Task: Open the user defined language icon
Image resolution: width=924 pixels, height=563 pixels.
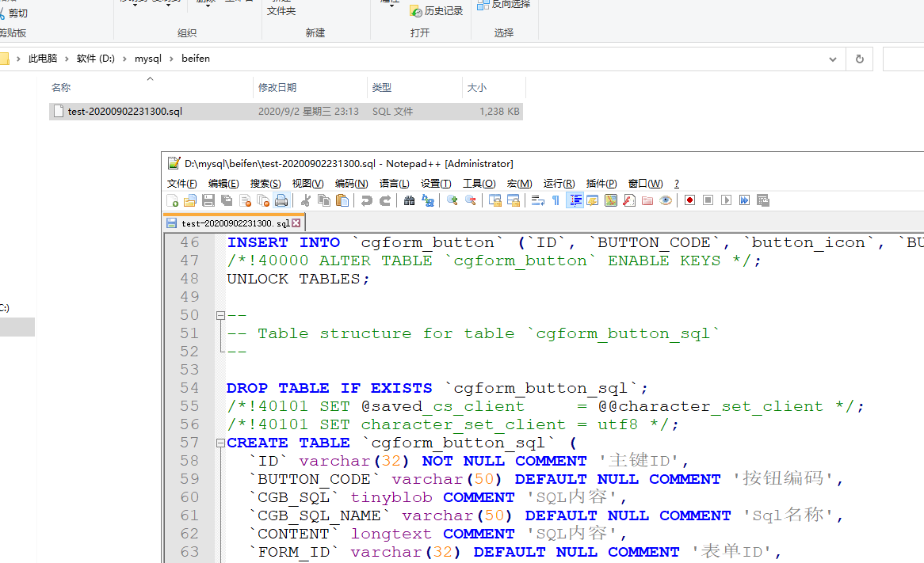Action: pyautogui.click(x=593, y=201)
